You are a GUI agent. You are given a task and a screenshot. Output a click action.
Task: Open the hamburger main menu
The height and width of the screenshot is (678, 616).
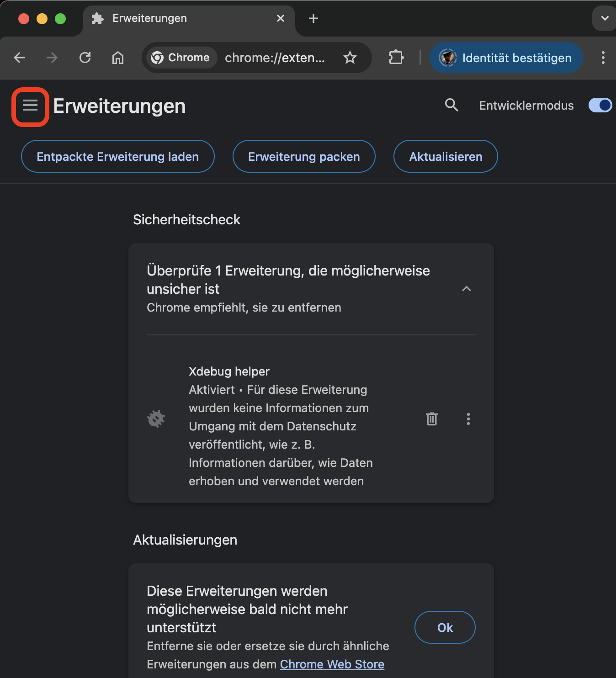click(30, 106)
